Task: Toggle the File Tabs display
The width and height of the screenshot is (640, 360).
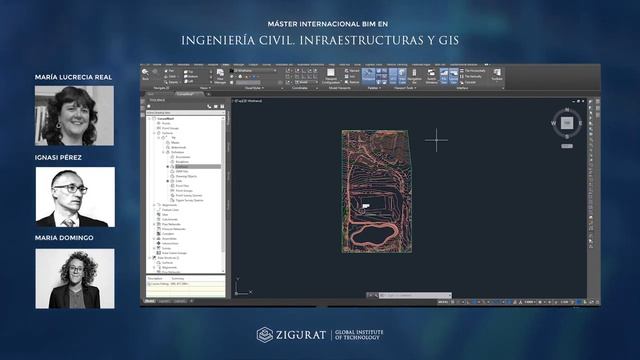Action: pos(444,76)
